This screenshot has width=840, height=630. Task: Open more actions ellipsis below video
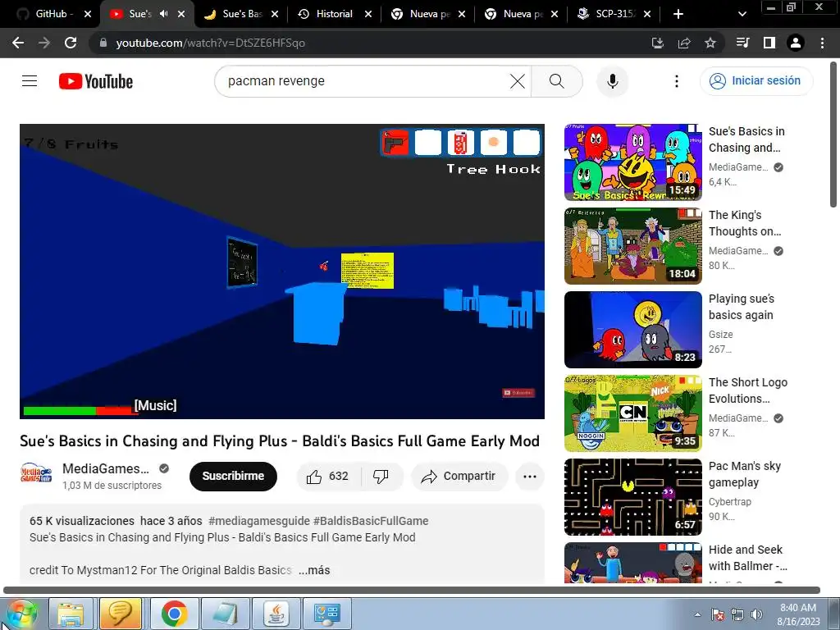pos(530,477)
